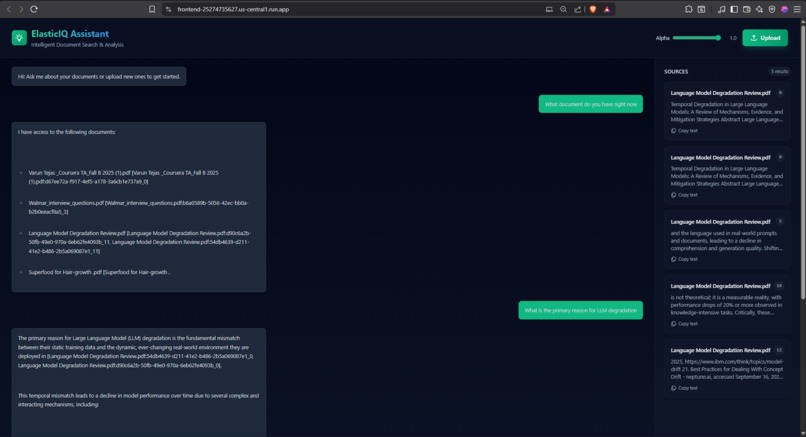The width and height of the screenshot is (806, 437).
Task: Click the 'ElasticIQ Assistant' title text
Action: click(70, 34)
